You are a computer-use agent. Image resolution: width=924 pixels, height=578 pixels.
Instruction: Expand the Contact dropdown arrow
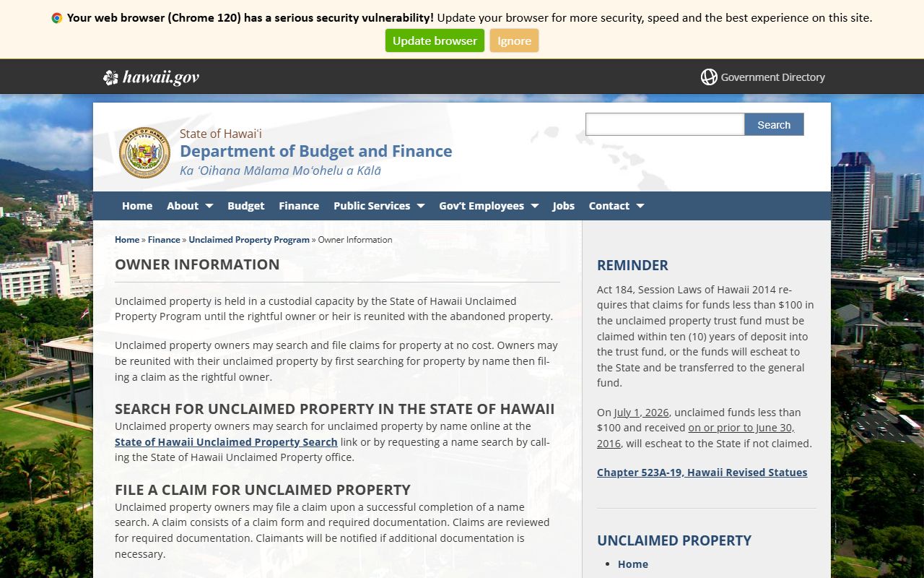[x=640, y=206]
